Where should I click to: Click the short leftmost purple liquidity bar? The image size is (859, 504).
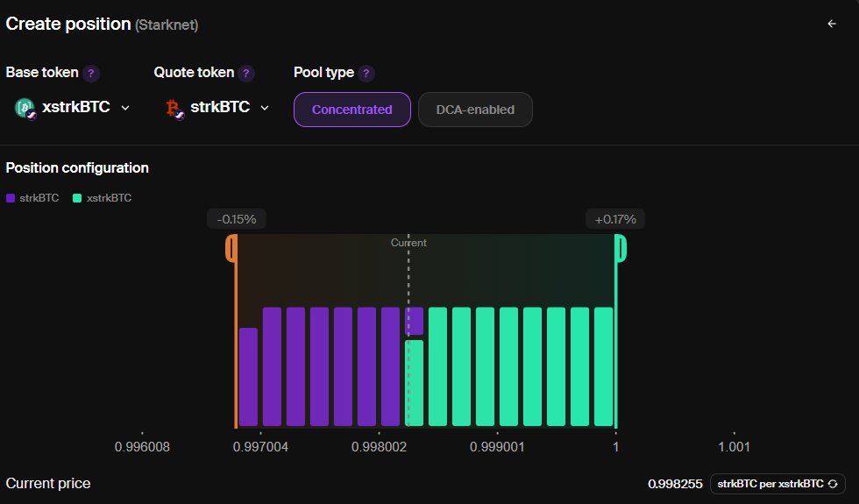[248, 377]
